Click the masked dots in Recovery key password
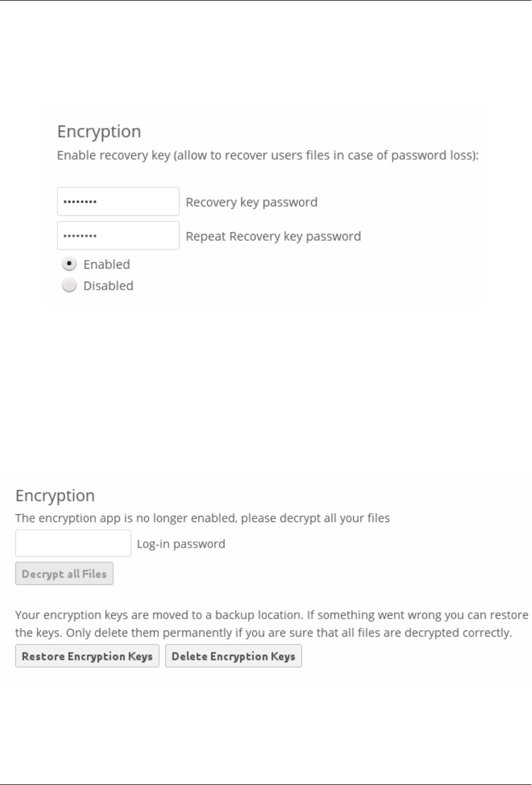The width and height of the screenshot is (532, 785). [x=80, y=202]
